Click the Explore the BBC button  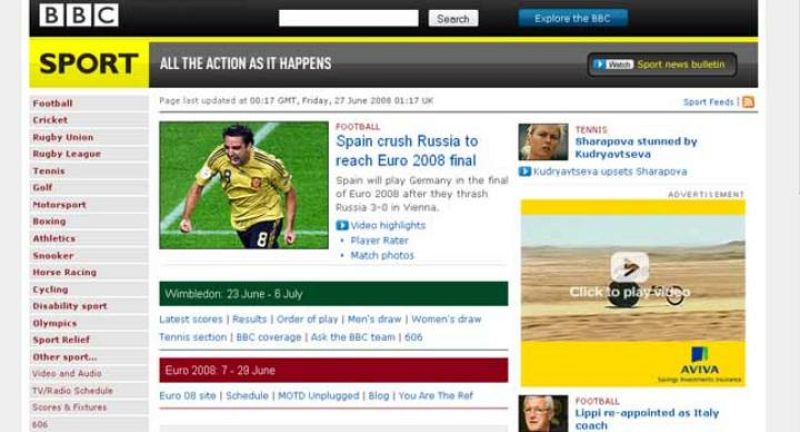573,18
